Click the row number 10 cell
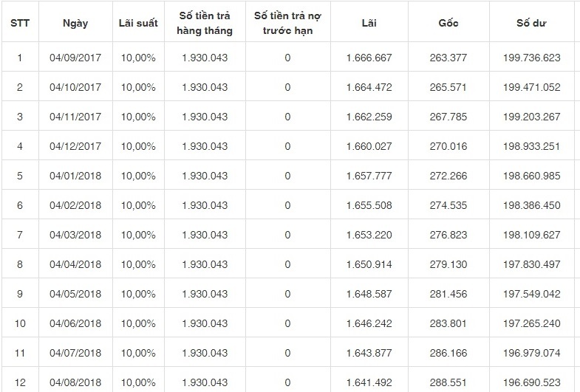The width and height of the screenshot is (580, 392). click(x=19, y=323)
